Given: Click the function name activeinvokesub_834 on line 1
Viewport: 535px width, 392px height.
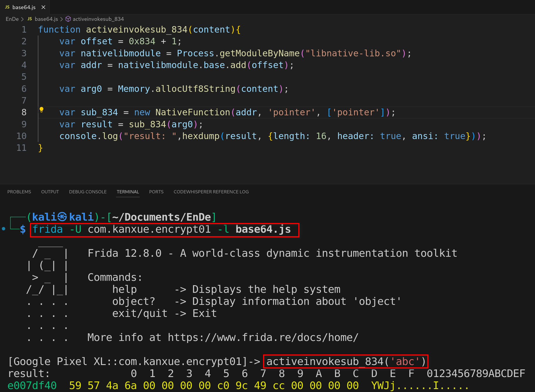Looking at the screenshot, I should click(137, 30).
